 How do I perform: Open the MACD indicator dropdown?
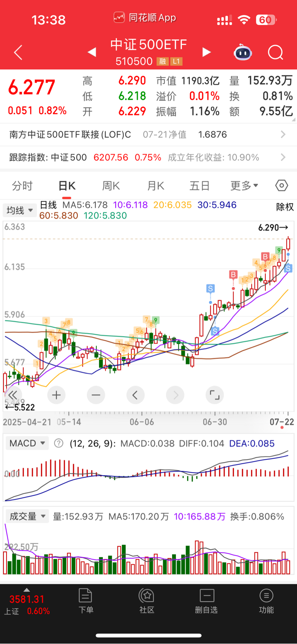pos(27,443)
